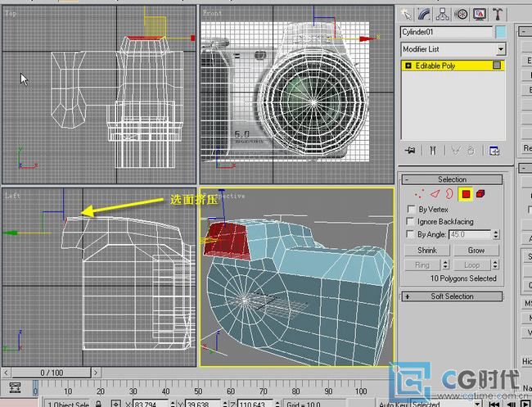532x407 pixels.
Task: Open mini curve editor icon by timeline
Action: [15, 387]
